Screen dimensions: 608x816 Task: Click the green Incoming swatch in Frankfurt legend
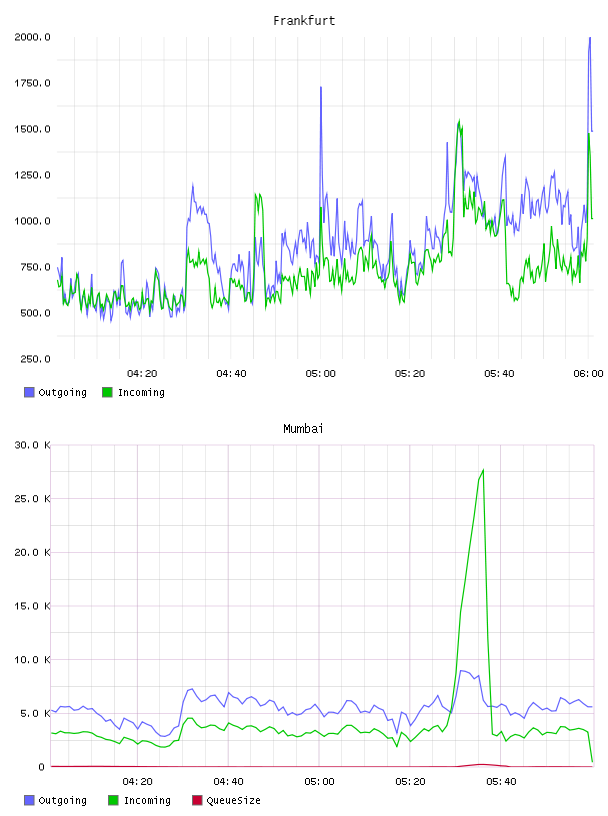click(107, 392)
